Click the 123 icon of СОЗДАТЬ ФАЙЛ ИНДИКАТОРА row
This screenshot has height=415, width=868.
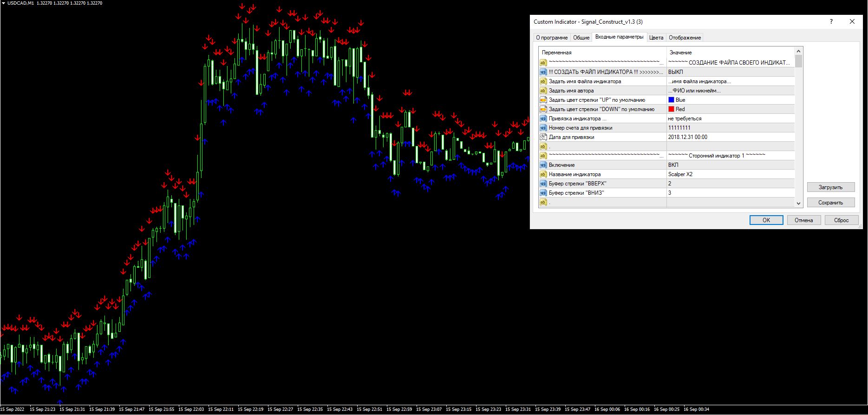[x=543, y=72]
